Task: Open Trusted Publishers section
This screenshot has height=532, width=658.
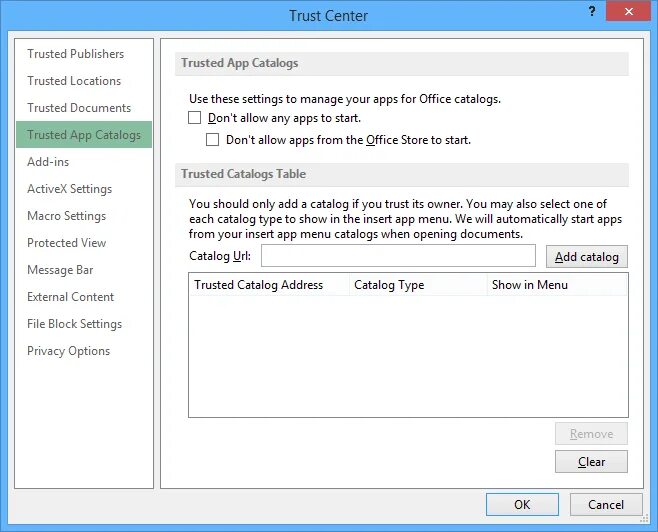Action: pos(76,54)
